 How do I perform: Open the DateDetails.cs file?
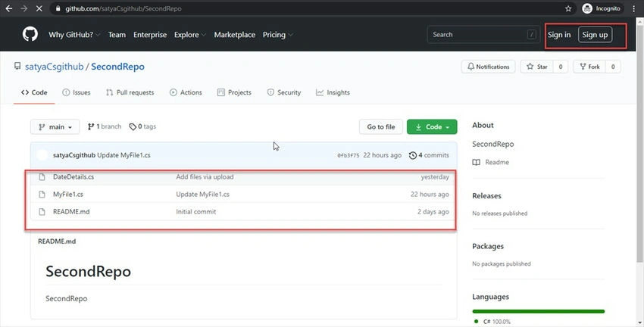73,177
